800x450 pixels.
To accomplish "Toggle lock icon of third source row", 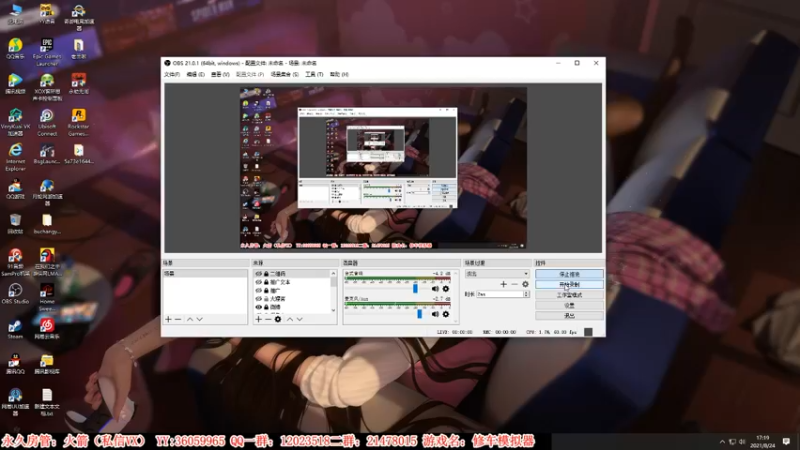I will coord(266,290).
